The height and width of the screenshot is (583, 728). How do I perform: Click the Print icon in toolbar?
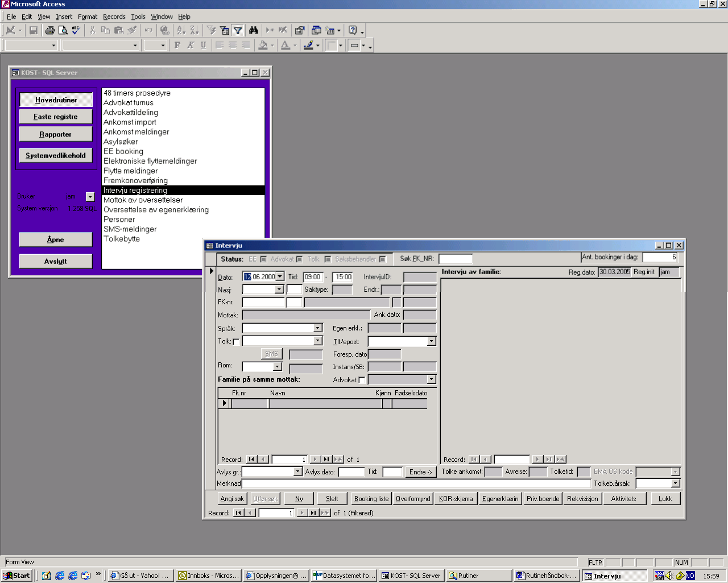(50, 30)
